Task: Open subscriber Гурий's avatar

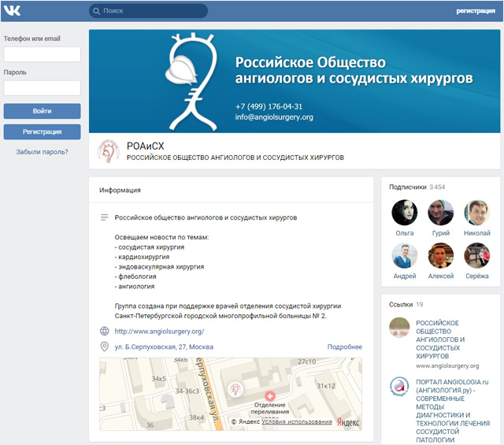Action: pyautogui.click(x=441, y=212)
